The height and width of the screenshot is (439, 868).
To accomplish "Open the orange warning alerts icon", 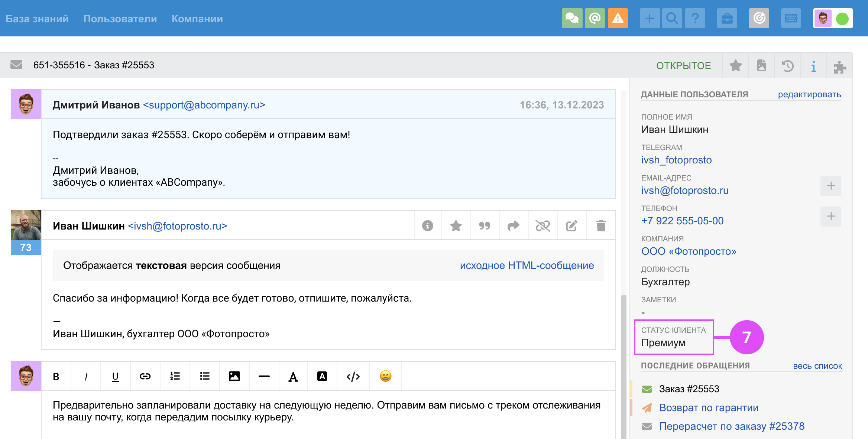I will coord(618,18).
